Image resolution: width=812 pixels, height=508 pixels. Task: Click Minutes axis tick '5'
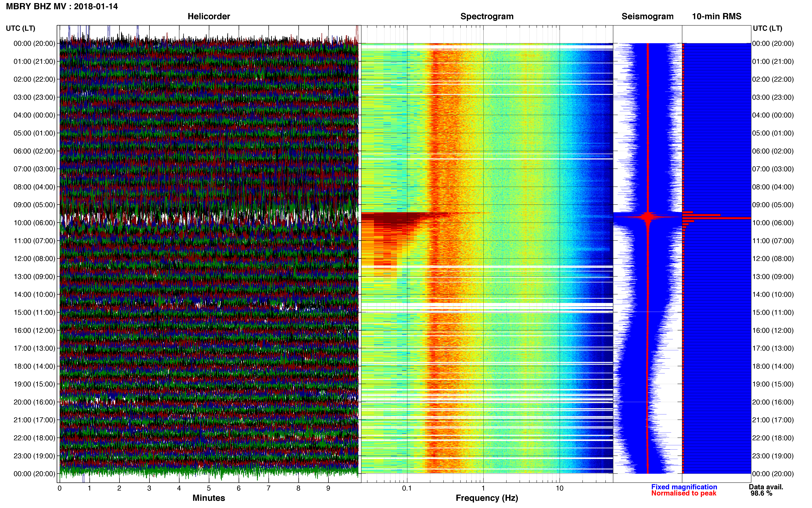209,488
